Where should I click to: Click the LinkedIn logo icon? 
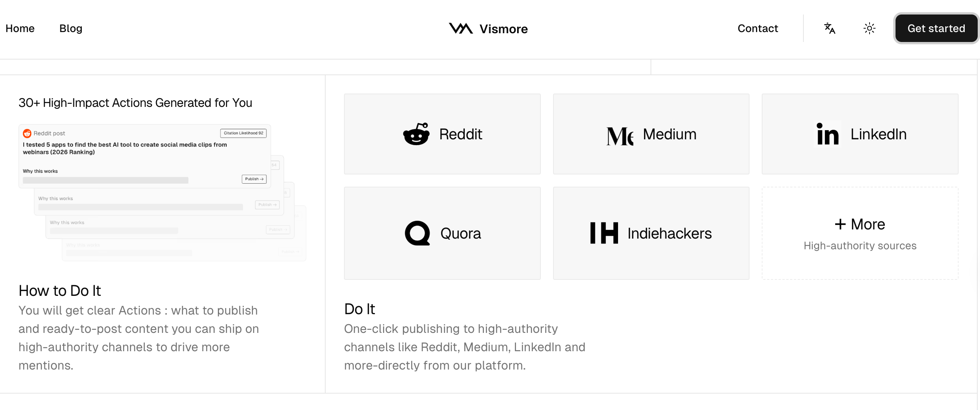pos(828,134)
